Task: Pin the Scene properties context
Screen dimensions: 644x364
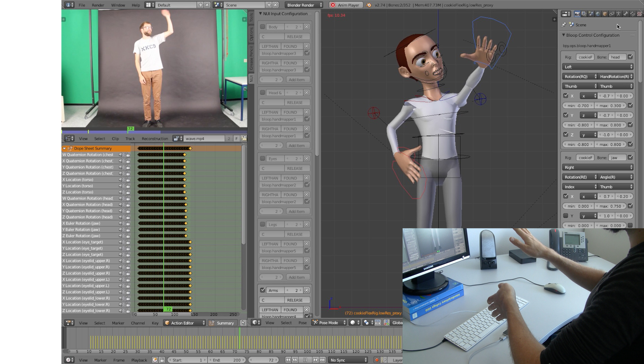Action: coord(564,25)
